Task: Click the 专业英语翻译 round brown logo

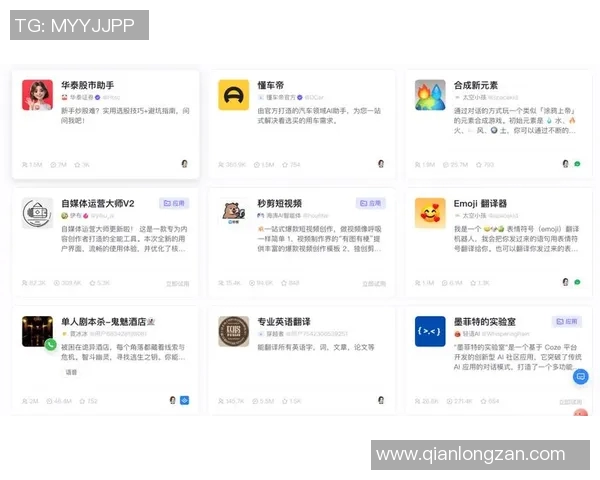Action: point(233,331)
